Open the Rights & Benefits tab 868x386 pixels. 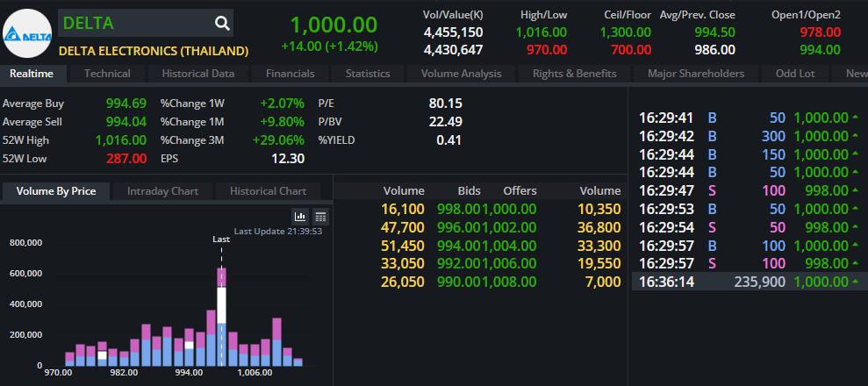click(x=575, y=74)
